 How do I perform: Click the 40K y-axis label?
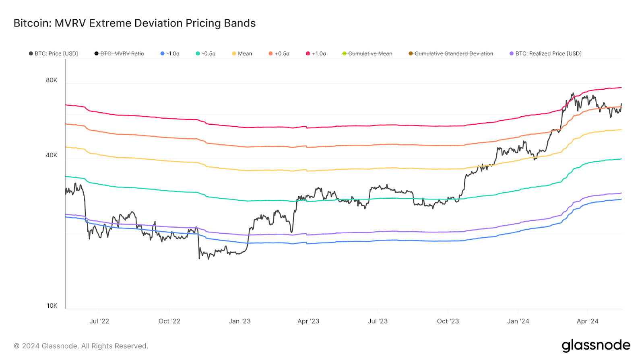coord(52,155)
